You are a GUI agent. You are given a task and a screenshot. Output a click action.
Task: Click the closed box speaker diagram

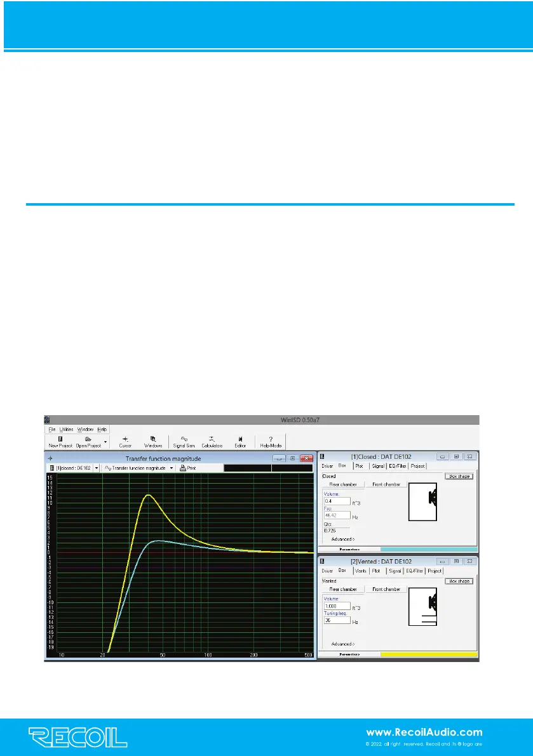tap(423, 502)
